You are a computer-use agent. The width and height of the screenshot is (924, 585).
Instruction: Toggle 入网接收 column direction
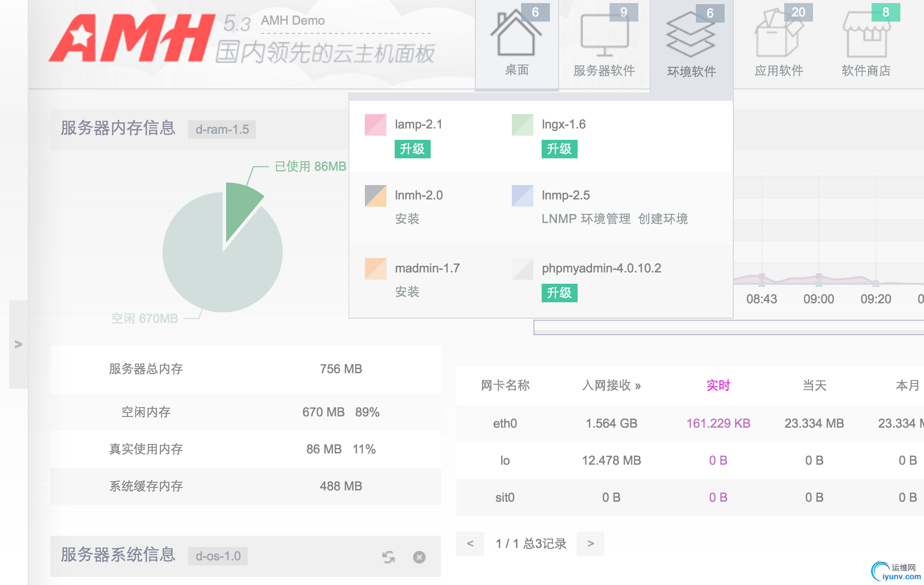point(612,386)
